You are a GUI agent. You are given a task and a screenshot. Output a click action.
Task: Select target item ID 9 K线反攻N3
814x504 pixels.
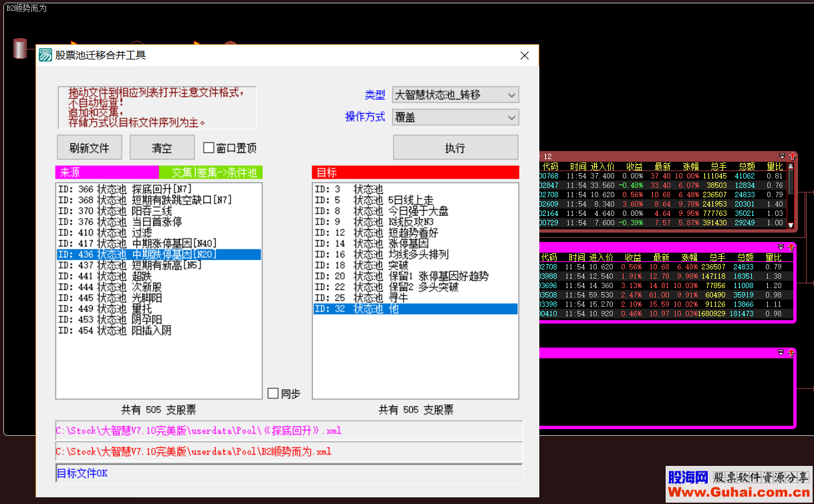tap(416, 222)
